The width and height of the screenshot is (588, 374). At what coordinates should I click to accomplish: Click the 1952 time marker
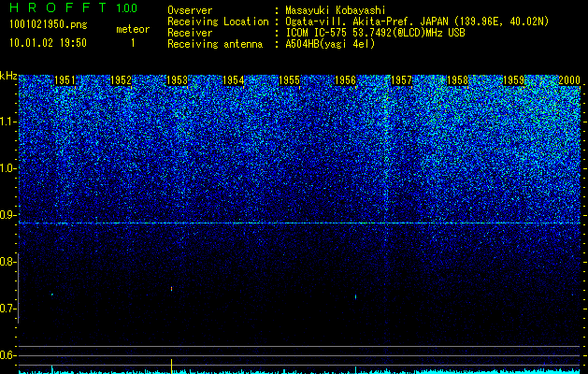point(122,80)
